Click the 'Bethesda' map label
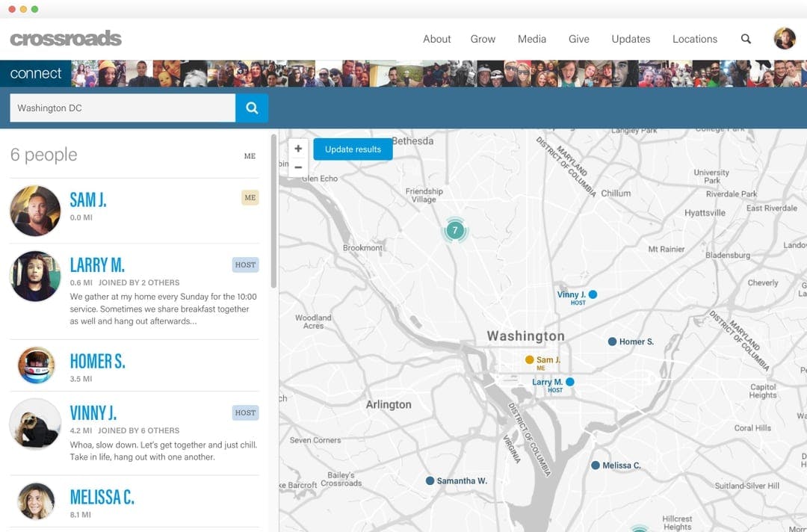The width and height of the screenshot is (807, 532). tap(412, 140)
